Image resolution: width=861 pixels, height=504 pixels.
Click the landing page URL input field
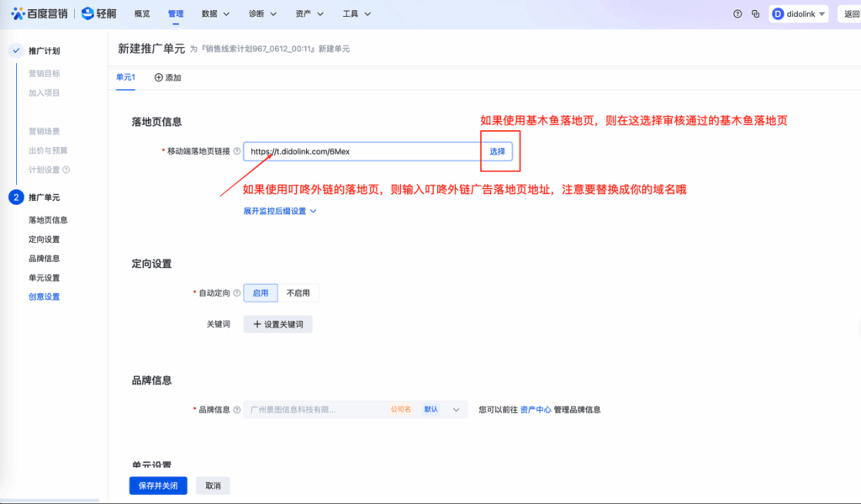coord(362,152)
